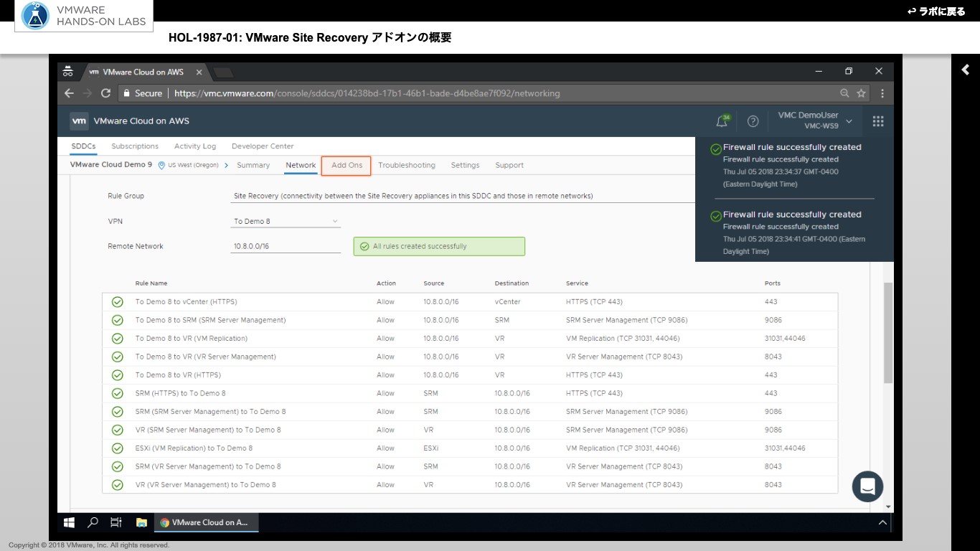Click checkmark for To Demo 8 to VR (HTTPS)

(117, 375)
